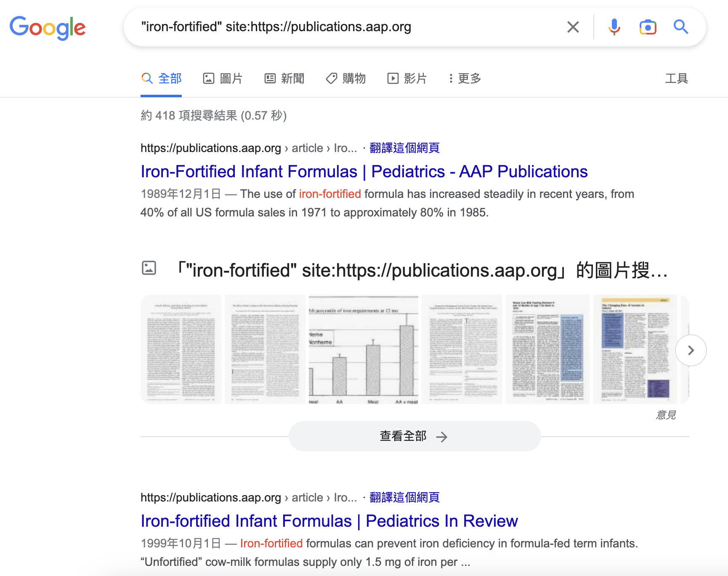Start voice search with the microphone icon

(614, 27)
